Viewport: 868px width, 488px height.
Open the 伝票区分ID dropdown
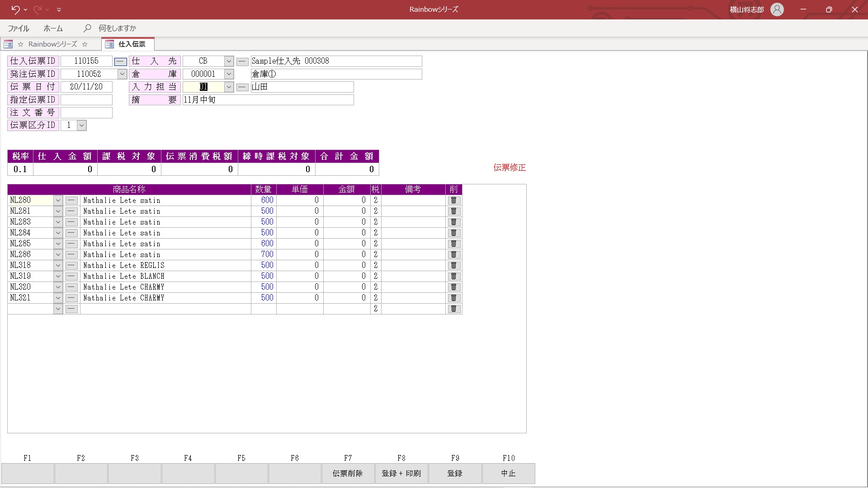(81, 126)
